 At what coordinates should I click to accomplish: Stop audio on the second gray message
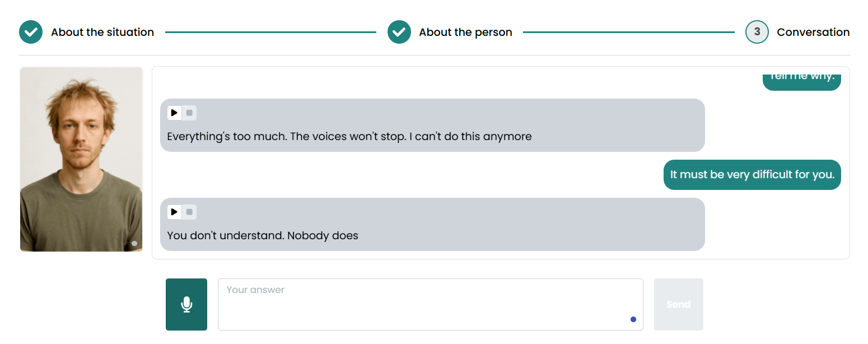[189, 212]
